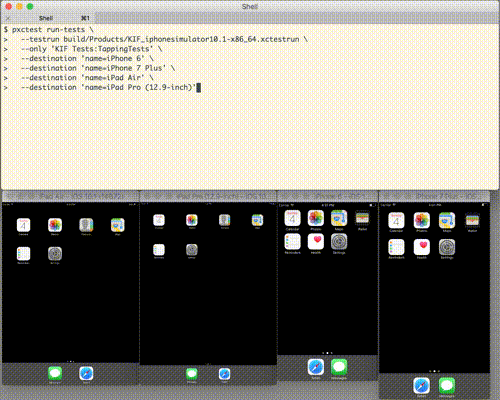Select the Shell tab in the terminal
Viewport: 500px width, 400px height.
click(x=48, y=18)
